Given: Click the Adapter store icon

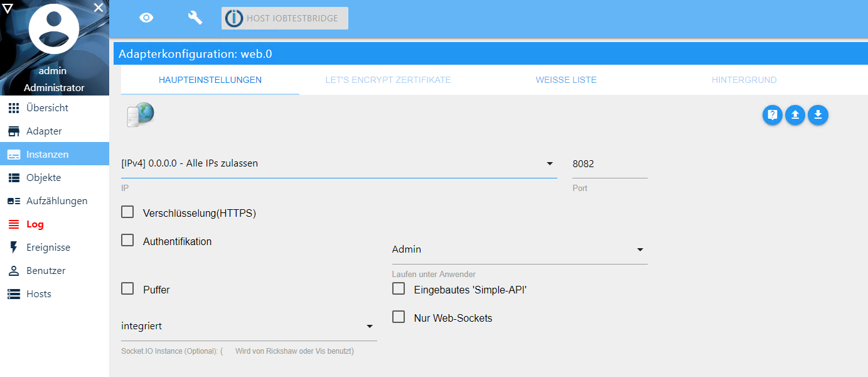Looking at the screenshot, I should pyautogui.click(x=14, y=131).
